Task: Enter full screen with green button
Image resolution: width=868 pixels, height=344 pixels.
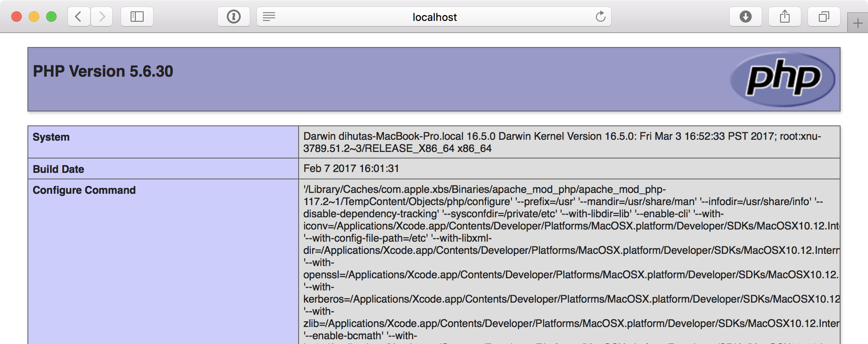Action: (51, 17)
